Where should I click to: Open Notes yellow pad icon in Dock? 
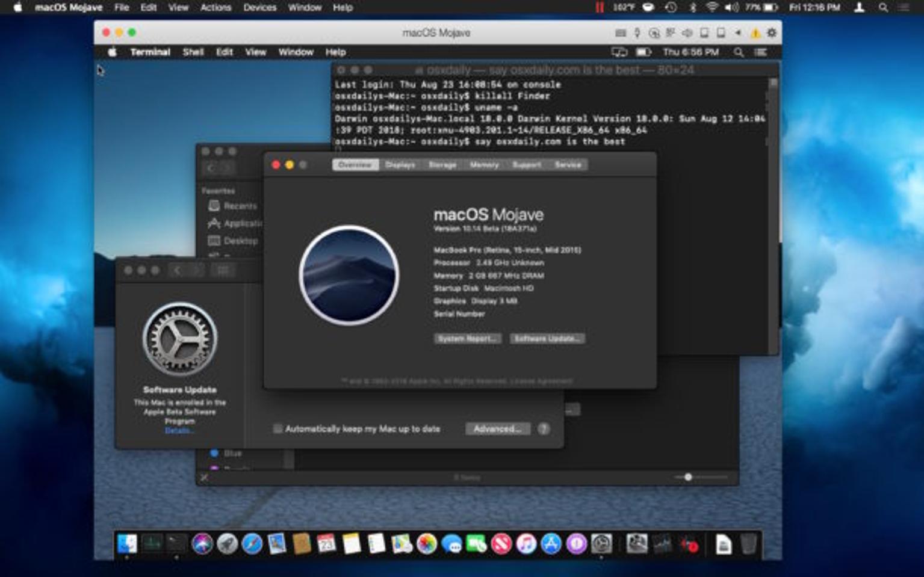[352, 544]
